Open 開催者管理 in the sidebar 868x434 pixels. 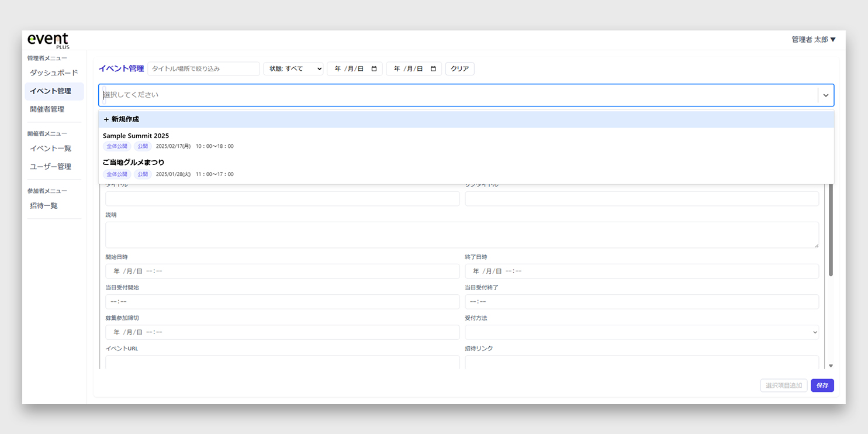(47, 109)
